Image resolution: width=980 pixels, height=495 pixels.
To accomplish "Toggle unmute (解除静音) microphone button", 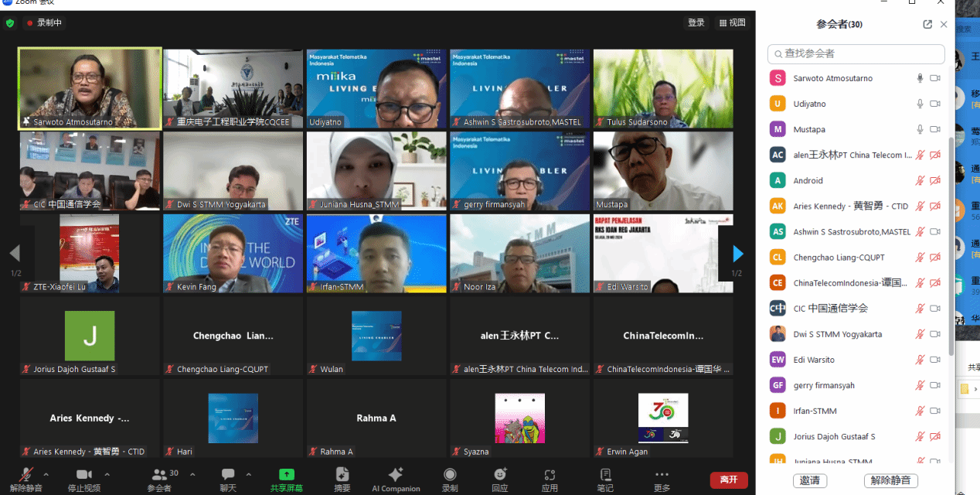I will [x=26, y=475].
